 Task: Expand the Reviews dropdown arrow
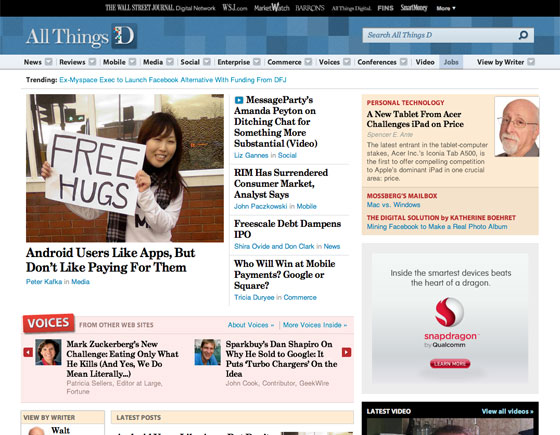pos(92,62)
